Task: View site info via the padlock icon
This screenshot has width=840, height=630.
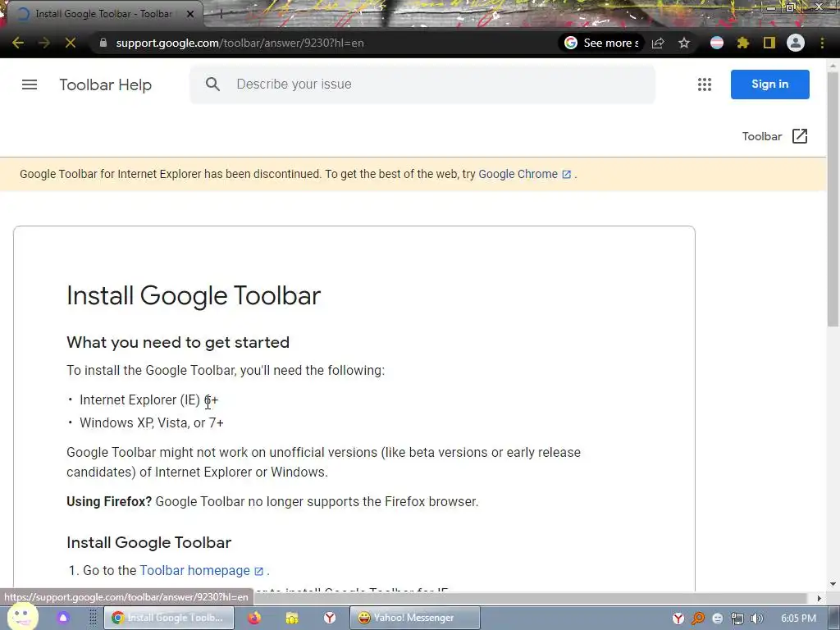Action: point(103,43)
